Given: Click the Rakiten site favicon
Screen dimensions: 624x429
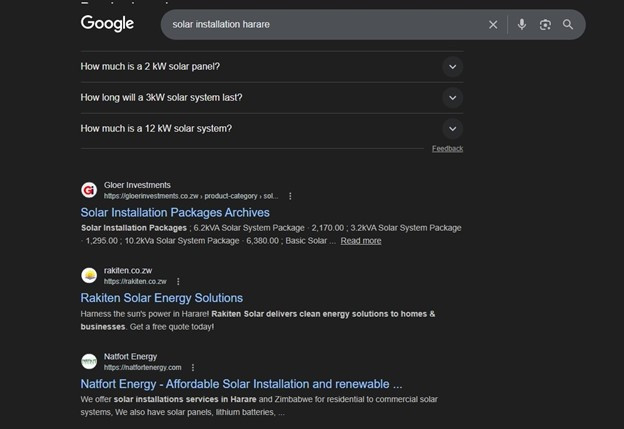Looking at the screenshot, I should click(89, 275).
